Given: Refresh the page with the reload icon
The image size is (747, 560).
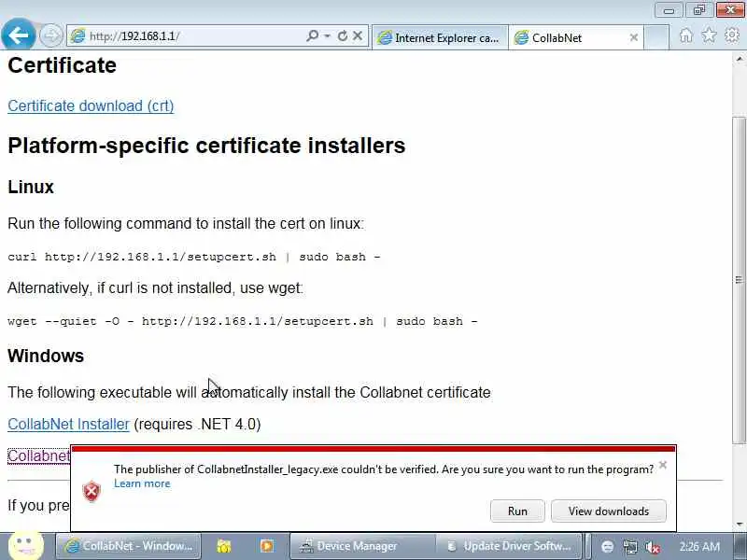Looking at the screenshot, I should (x=342, y=35).
